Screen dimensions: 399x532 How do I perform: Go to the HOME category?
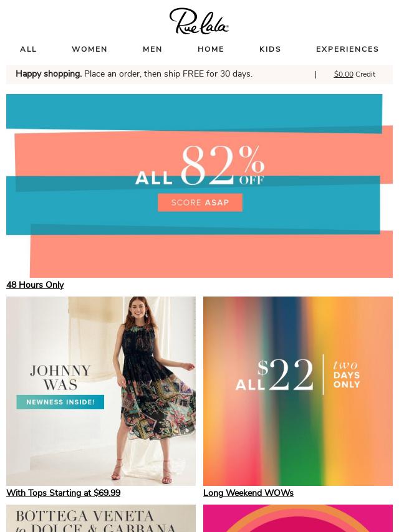(211, 49)
